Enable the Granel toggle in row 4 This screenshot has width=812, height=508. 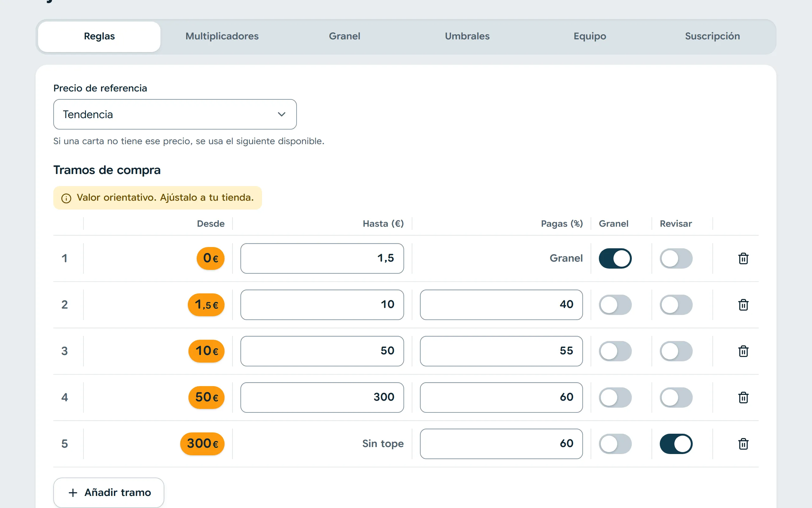615,398
